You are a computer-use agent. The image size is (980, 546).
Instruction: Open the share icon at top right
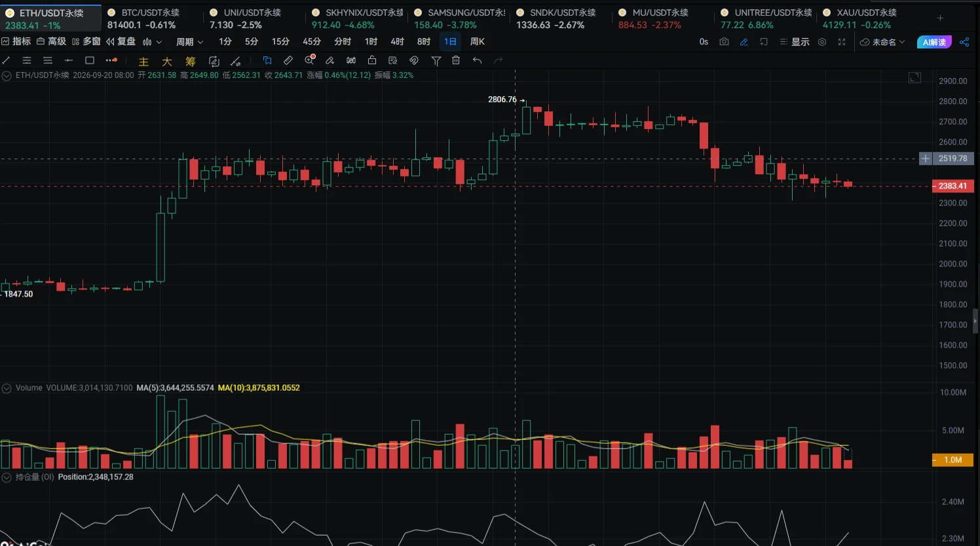coord(964,42)
